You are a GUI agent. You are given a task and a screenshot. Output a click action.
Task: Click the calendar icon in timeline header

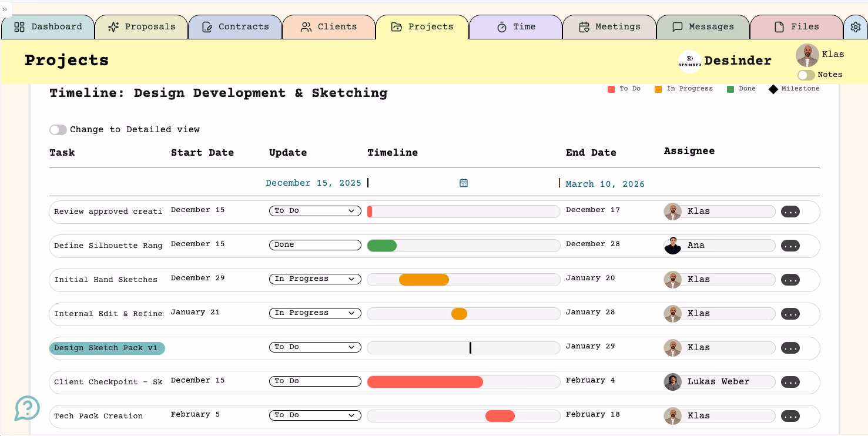463,183
